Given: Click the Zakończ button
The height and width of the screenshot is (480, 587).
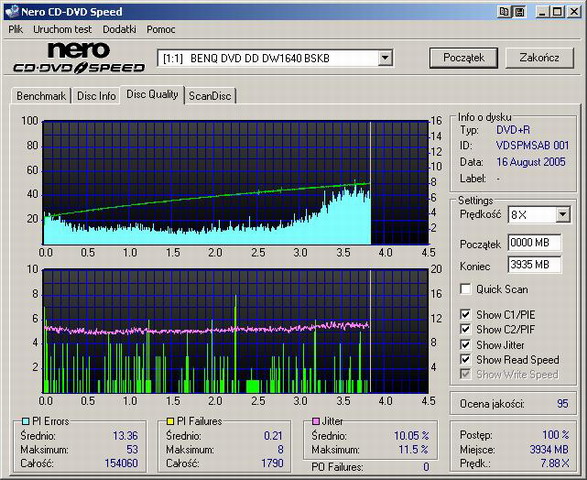Looking at the screenshot, I should [539, 58].
